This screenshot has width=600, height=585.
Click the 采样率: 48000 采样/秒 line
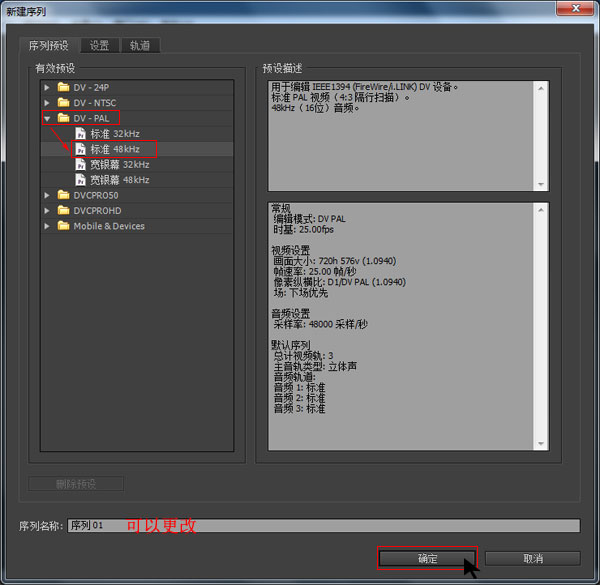click(321, 324)
